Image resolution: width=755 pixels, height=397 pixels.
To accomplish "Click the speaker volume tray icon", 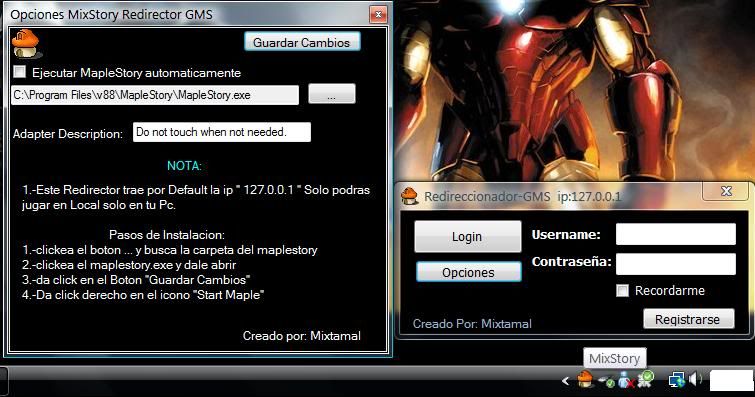I will [695, 380].
